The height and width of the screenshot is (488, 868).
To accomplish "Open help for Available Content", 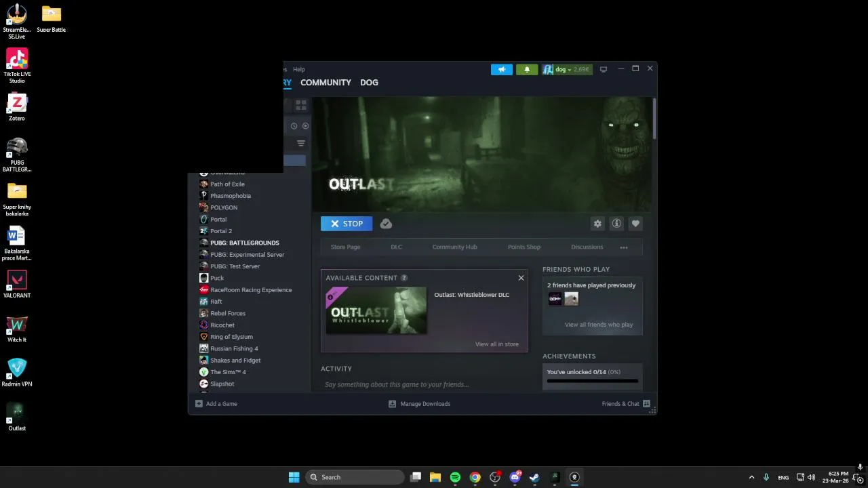I will [404, 278].
